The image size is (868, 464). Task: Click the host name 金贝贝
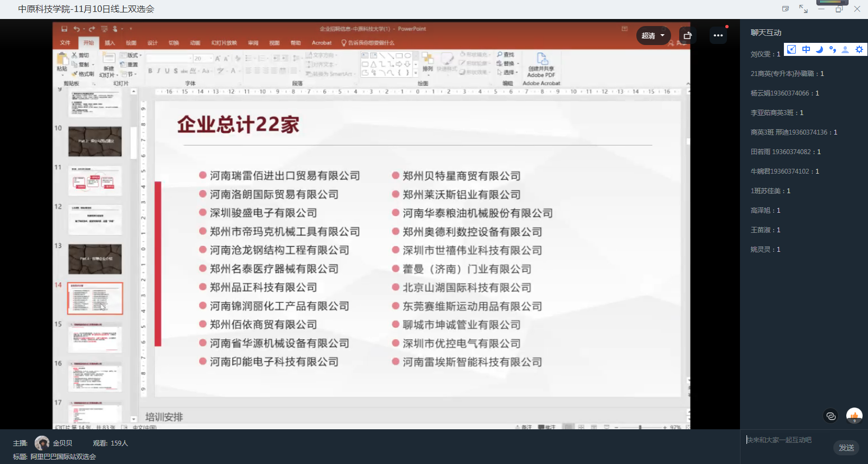(62, 443)
